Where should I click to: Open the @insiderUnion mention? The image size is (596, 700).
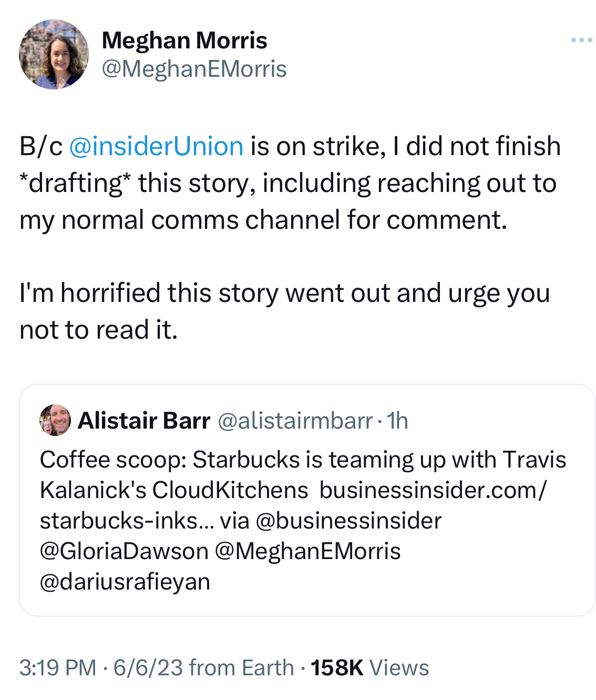click(156, 146)
